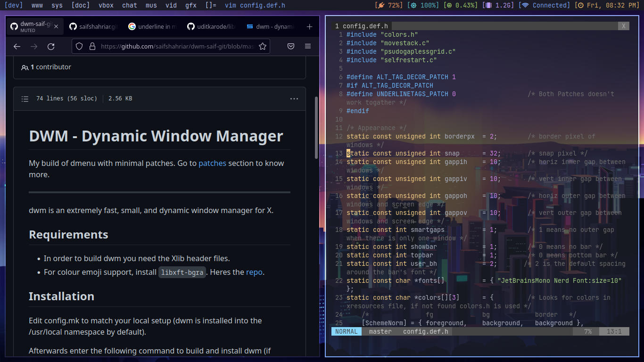
Task: Click the 13:1 cursor position indicator
Action: [614, 331]
